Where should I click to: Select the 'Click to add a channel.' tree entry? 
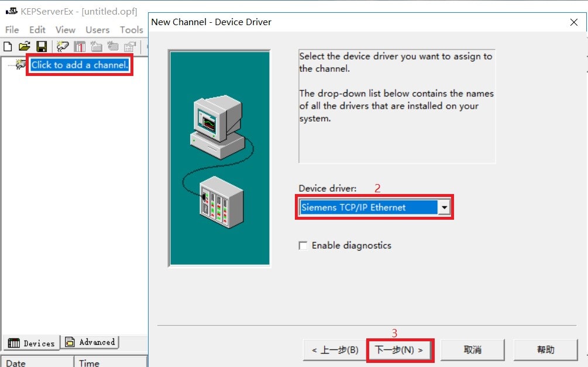point(80,65)
